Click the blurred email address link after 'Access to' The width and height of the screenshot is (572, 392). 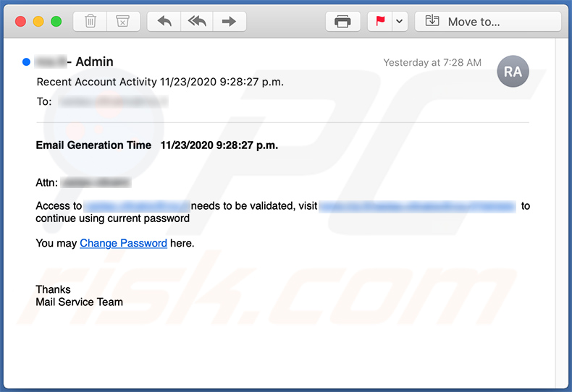coord(136,206)
